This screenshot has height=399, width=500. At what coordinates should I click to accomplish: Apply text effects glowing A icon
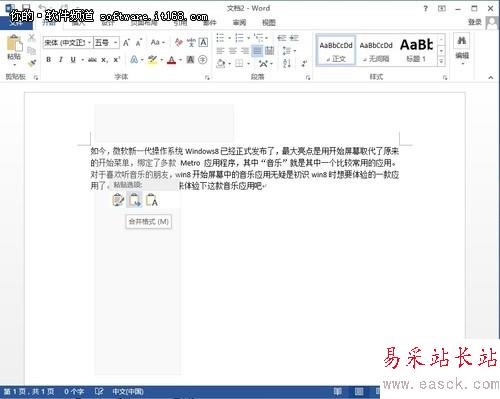point(134,60)
